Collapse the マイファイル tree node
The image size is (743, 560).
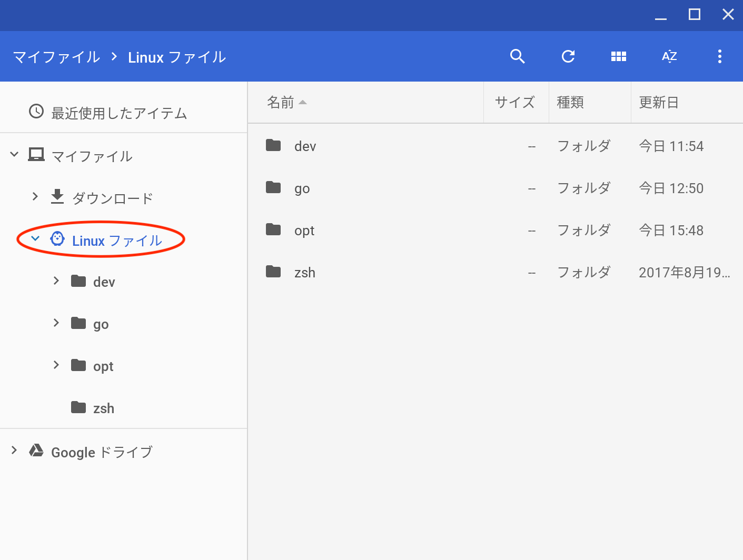(x=14, y=154)
